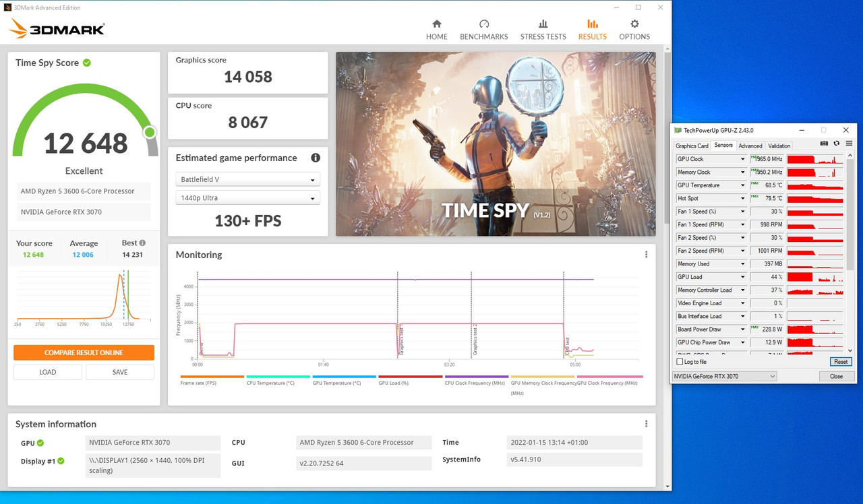Click the Graphics score 14 058 value
Viewport: 863px width, 504px height.
248,77
